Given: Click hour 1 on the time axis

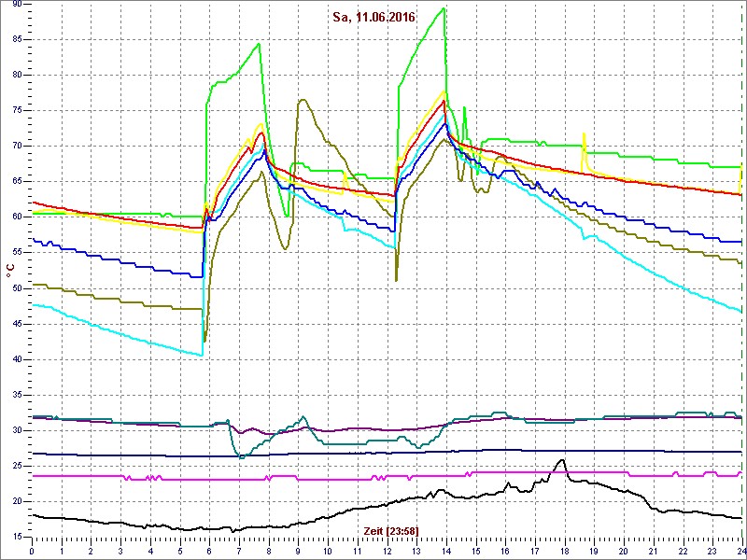Looking at the screenshot, I should [62, 549].
